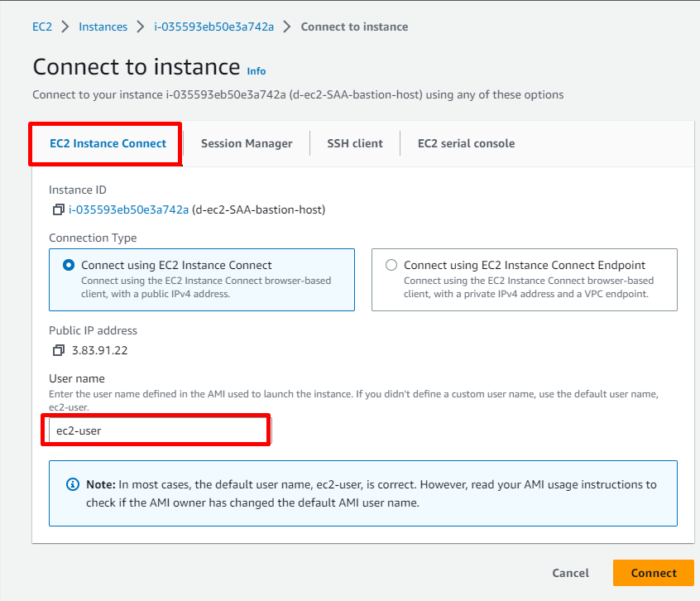
Task: Navigate to Instances breadcrumb link
Action: [x=103, y=26]
